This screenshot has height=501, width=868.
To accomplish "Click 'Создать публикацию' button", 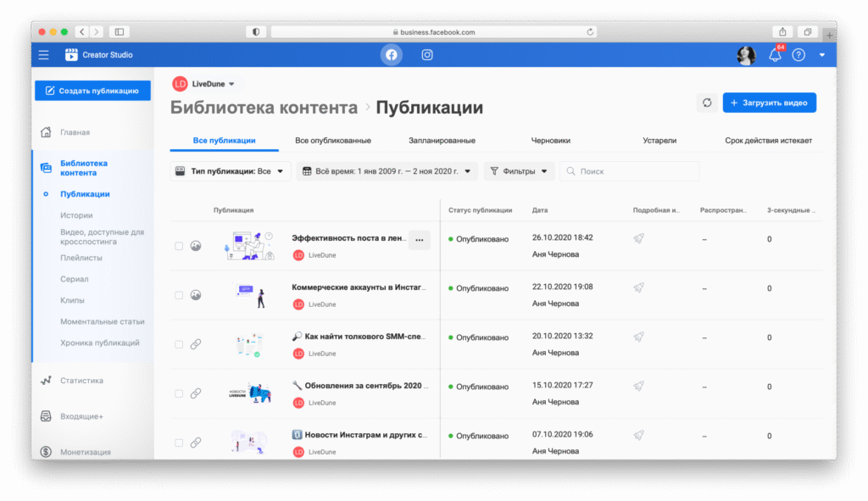I will click(x=92, y=91).
